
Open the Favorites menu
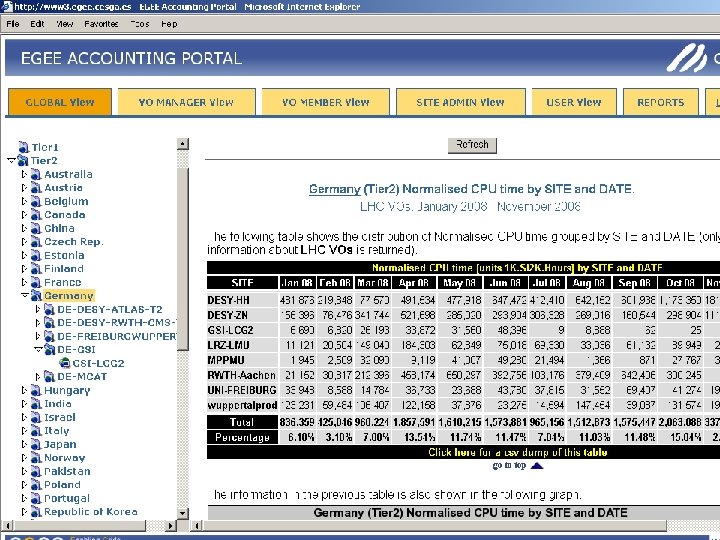(101, 24)
